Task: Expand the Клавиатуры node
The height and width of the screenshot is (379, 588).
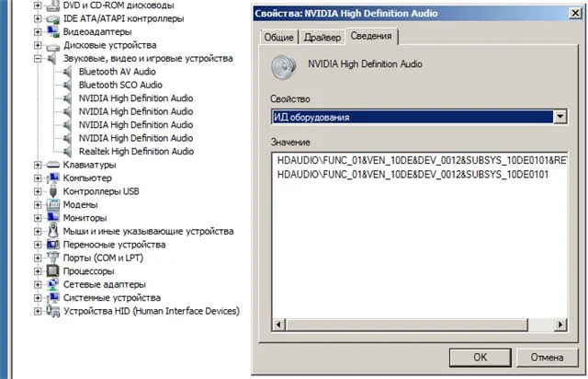Action: (x=38, y=165)
